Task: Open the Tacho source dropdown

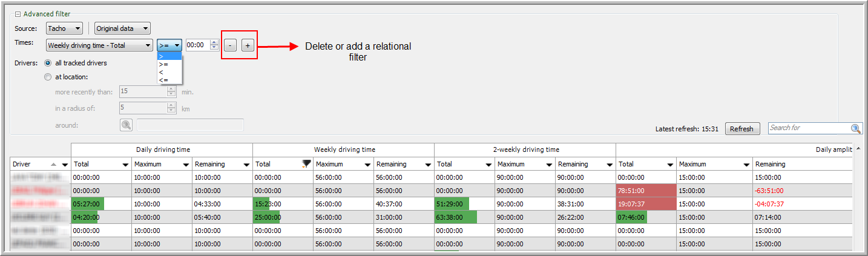Action: pyautogui.click(x=64, y=28)
